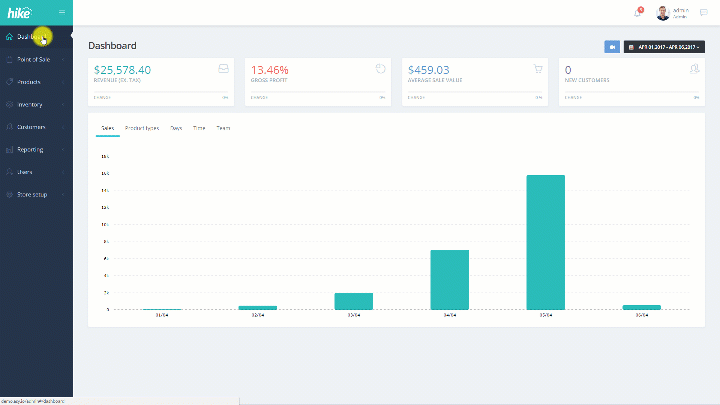Viewport: 720px width, 405px height.
Task: Click the Admin profile avatar
Action: click(663, 13)
